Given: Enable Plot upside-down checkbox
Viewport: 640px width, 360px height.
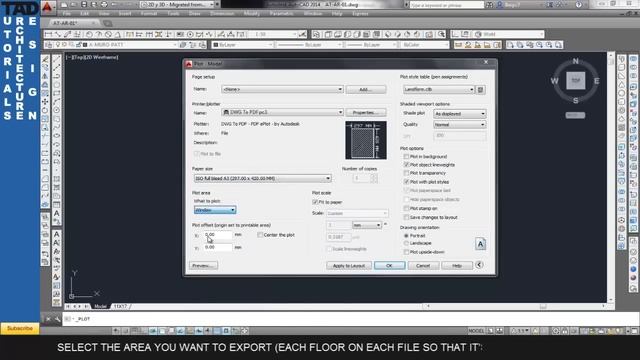Looking at the screenshot, I should click(x=406, y=252).
